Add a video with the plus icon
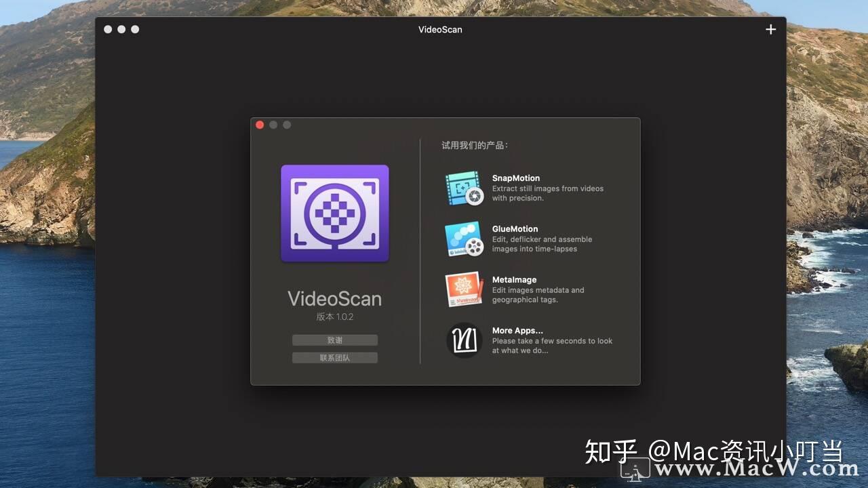This screenshot has width=868, height=488. click(770, 29)
